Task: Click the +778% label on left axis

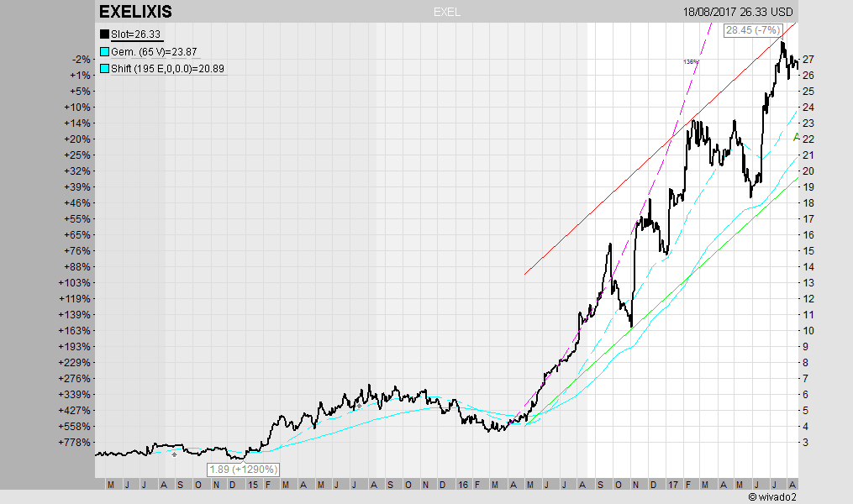Action: (x=75, y=443)
